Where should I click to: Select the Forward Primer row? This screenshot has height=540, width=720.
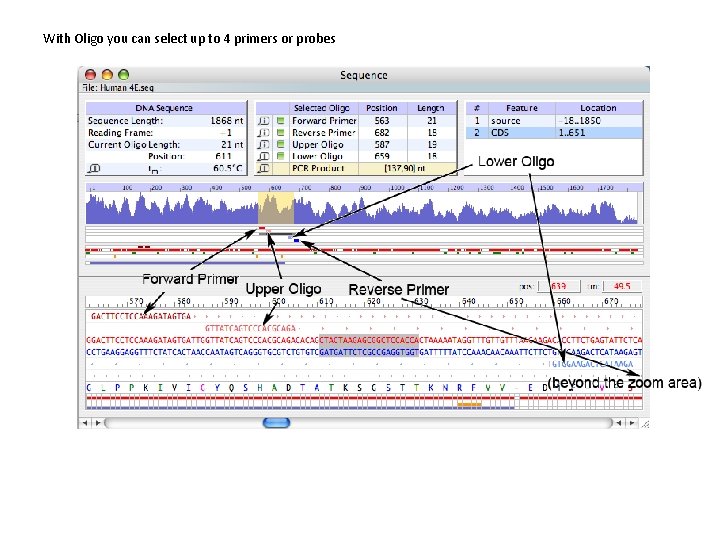click(x=356, y=121)
